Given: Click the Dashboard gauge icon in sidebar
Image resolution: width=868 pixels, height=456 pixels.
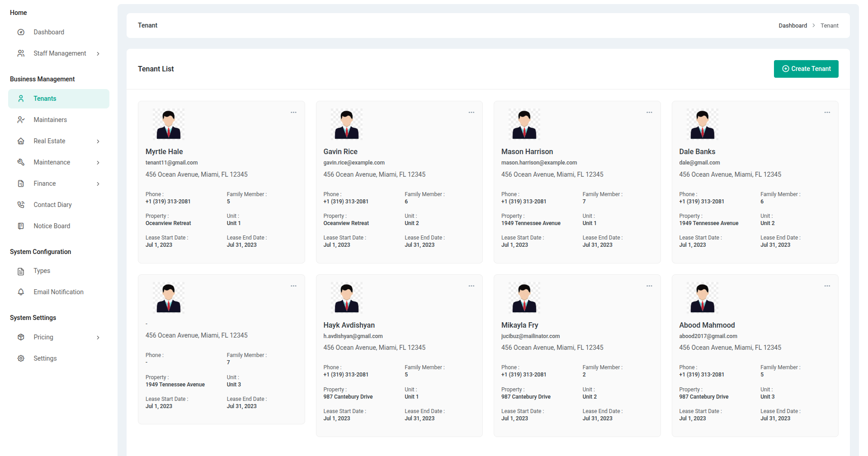Looking at the screenshot, I should pos(21,32).
